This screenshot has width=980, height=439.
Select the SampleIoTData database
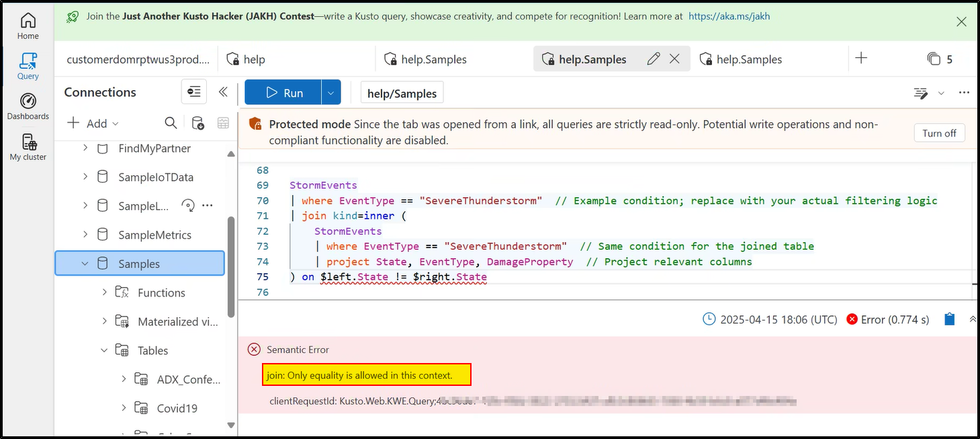[156, 177]
